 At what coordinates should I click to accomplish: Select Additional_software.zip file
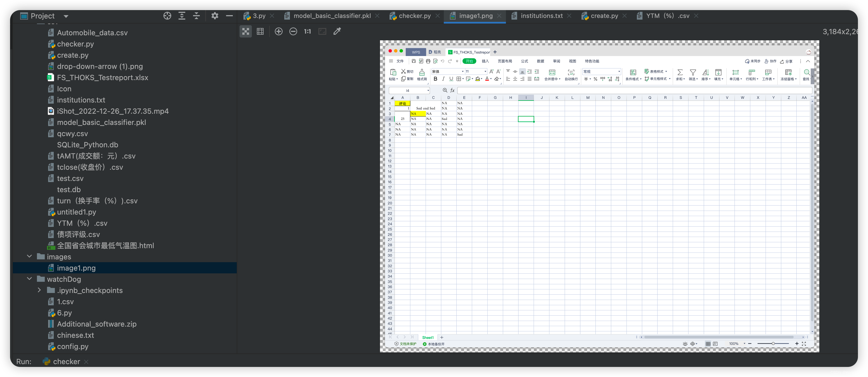tap(96, 324)
